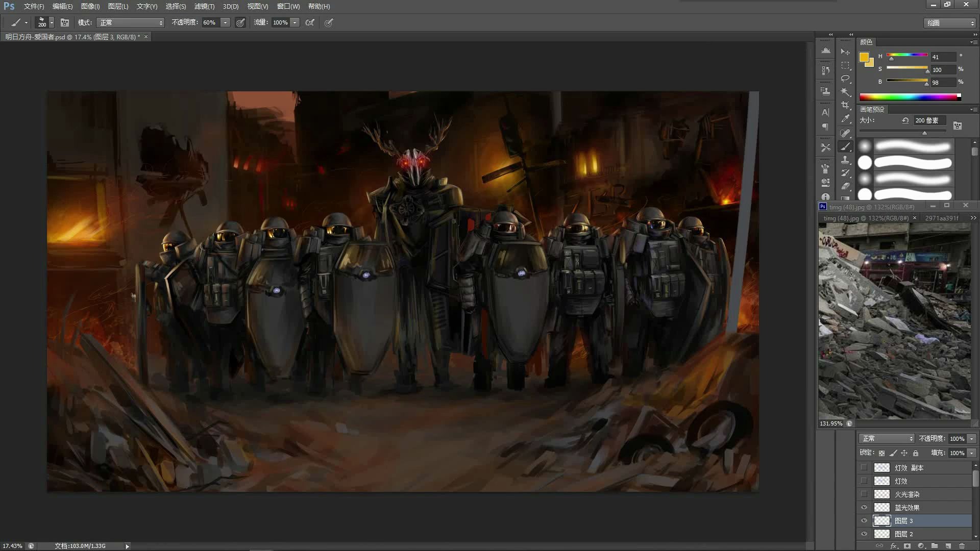The width and height of the screenshot is (980, 551).
Task: Open 窗口(W) menu
Action: [288, 6]
